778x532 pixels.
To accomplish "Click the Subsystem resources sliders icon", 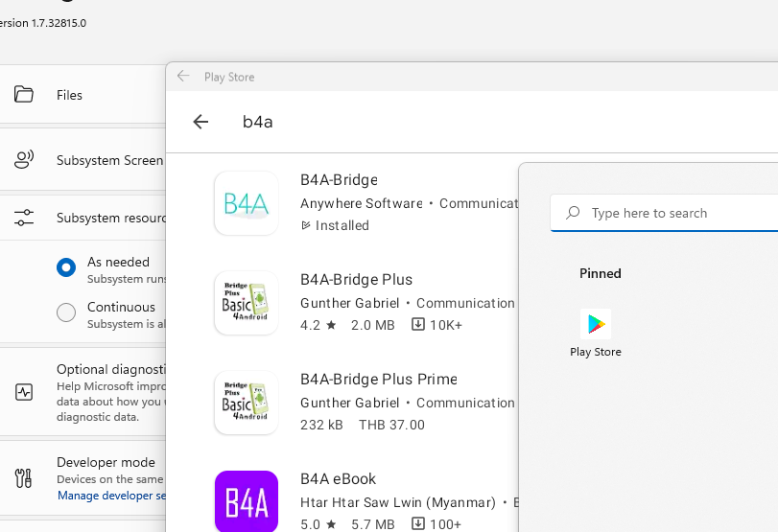I will click(24, 218).
